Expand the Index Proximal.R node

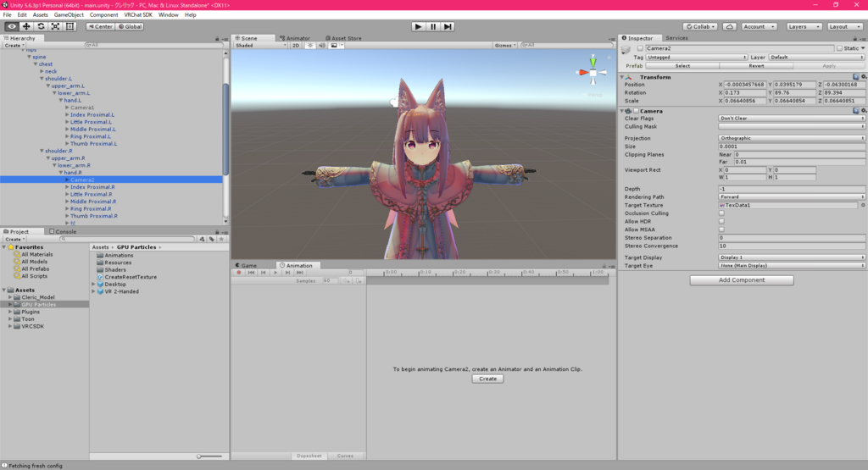pos(67,187)
